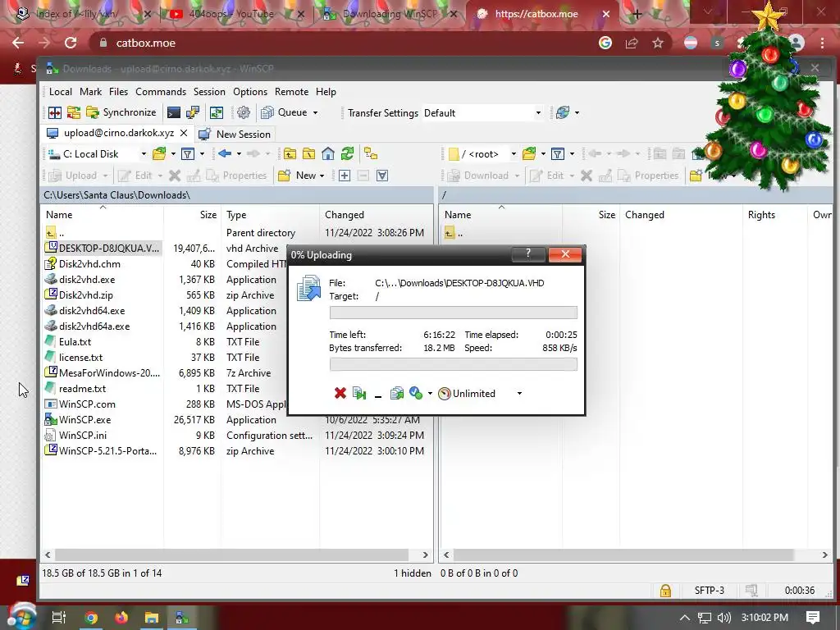
Task: Move transfer to background queue icon
Action: (397, 393)
